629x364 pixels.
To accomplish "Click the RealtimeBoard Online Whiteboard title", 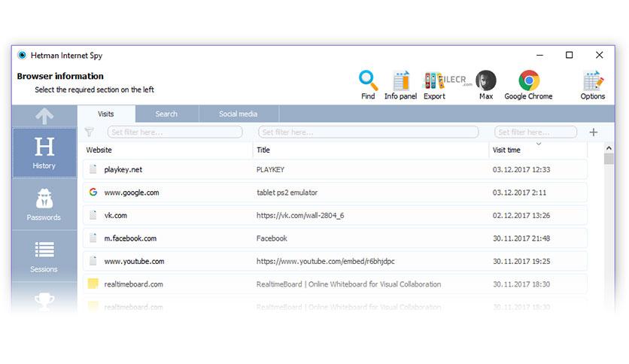I will 348,284.
